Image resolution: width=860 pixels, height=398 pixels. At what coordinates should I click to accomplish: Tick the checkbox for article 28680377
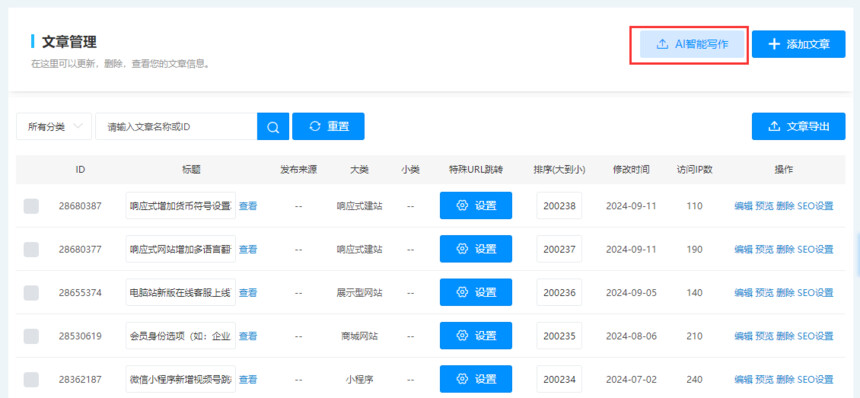click(31, 249)
